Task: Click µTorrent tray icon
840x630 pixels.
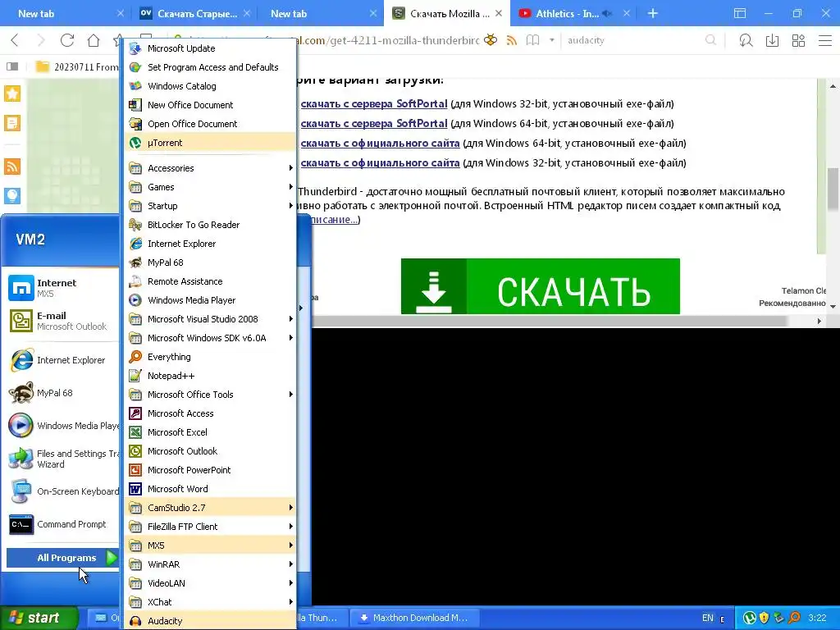Action: [750, 618]
